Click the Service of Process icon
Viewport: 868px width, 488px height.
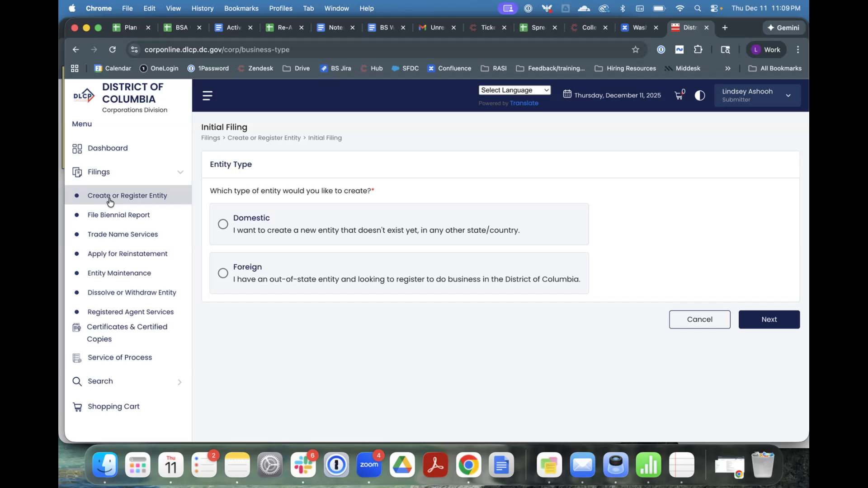[77, 358]
